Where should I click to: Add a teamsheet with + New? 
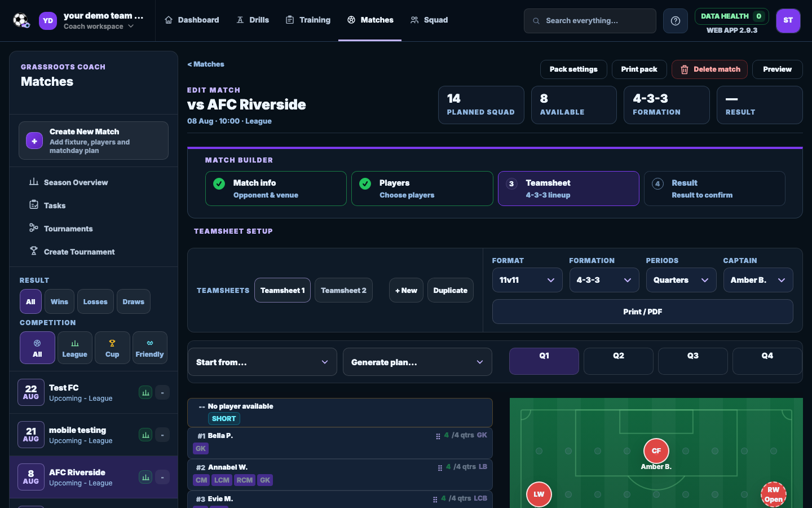406,290
